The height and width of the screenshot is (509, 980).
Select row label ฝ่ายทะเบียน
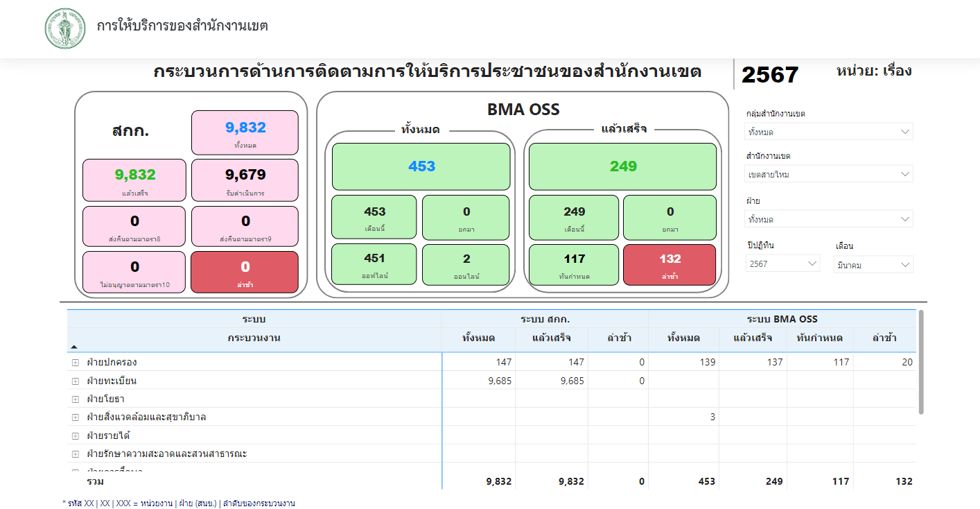click(x=112, y=381)
